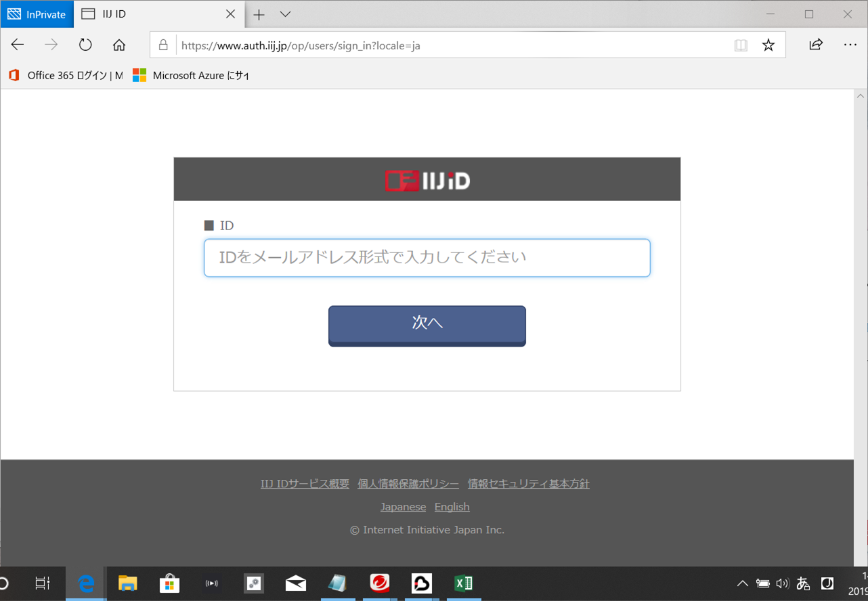This screenshot has height=601, width=868.
Task: Click the IIJ ID logo
Action: [x=427, y=181]
